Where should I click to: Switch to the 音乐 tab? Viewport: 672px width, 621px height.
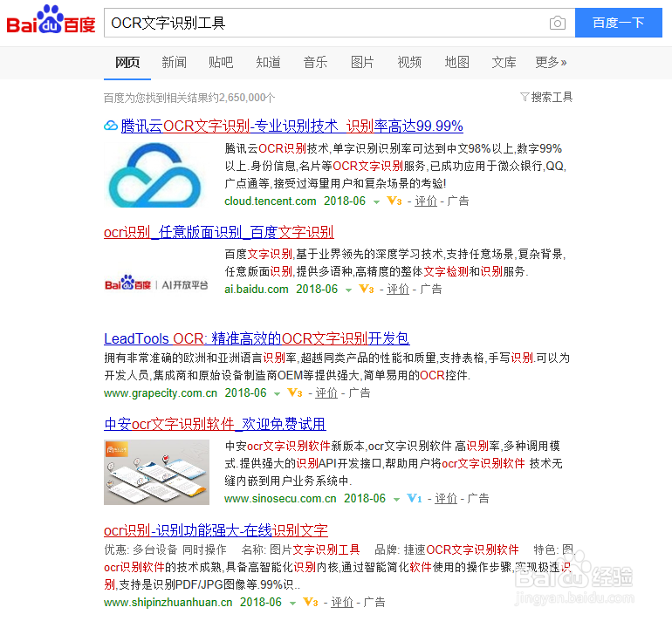[x=315, y=63]
